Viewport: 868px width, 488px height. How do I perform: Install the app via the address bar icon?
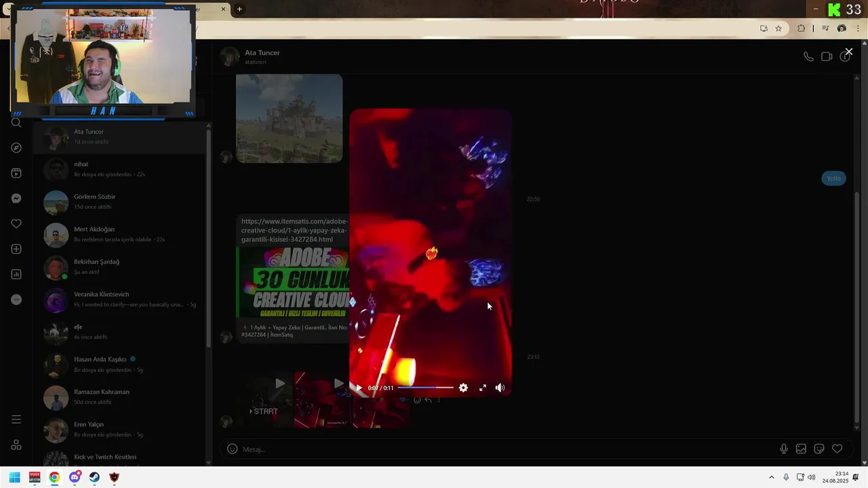[x=764, y=28]
